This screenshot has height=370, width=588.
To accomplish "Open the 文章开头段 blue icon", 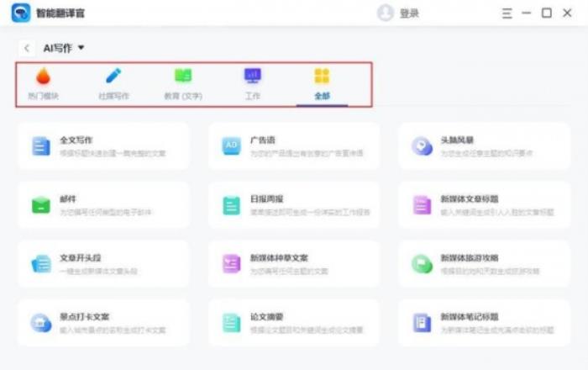I will pos(41,264).
